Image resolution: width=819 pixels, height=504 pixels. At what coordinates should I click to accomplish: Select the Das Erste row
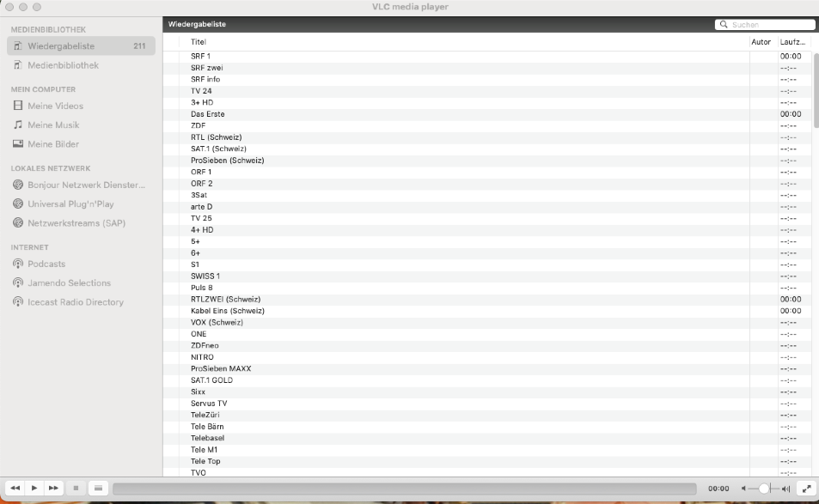point(487,114)
